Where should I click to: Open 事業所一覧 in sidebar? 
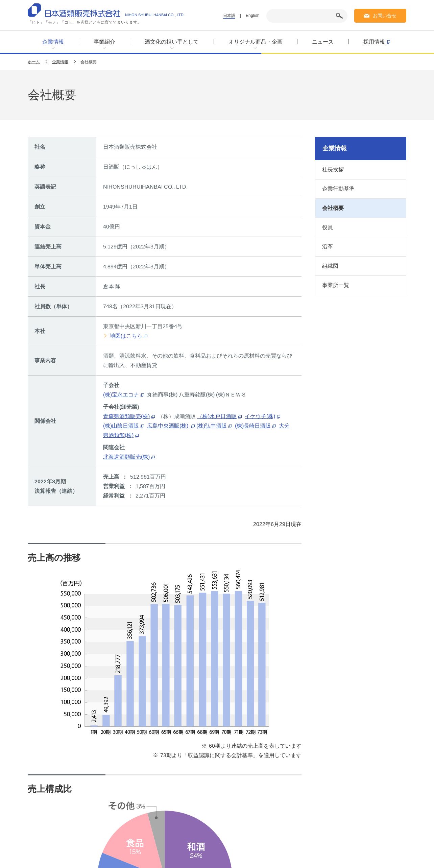pos(361,285)
